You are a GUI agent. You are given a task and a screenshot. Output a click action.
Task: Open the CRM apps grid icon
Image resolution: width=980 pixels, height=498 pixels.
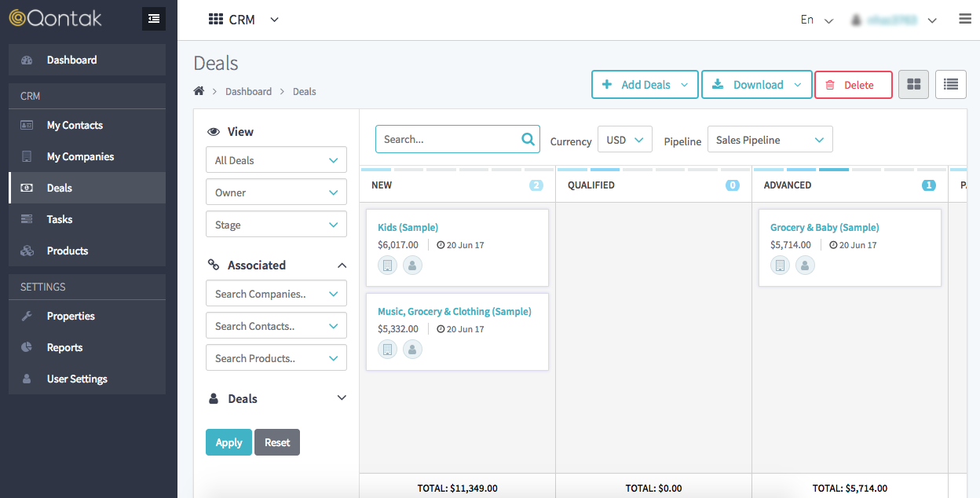point(216,20)
